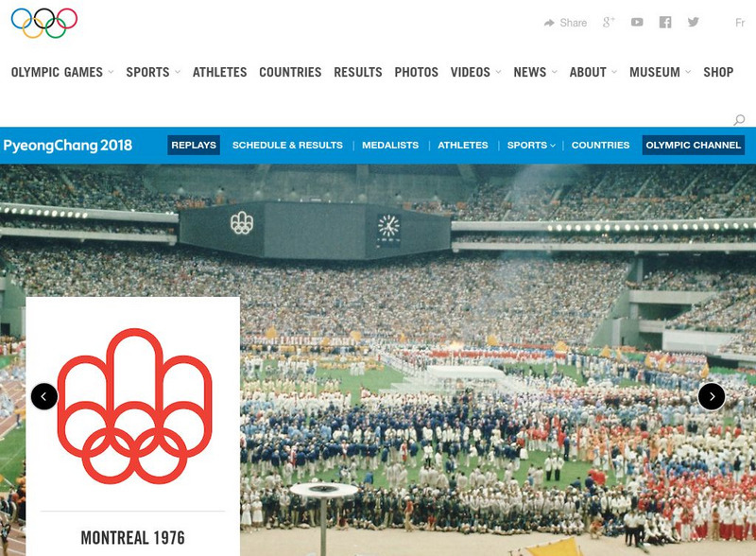756x556 pixels.
Task: Expand the Museum dropdown menu
Action: tap(688, 72)
